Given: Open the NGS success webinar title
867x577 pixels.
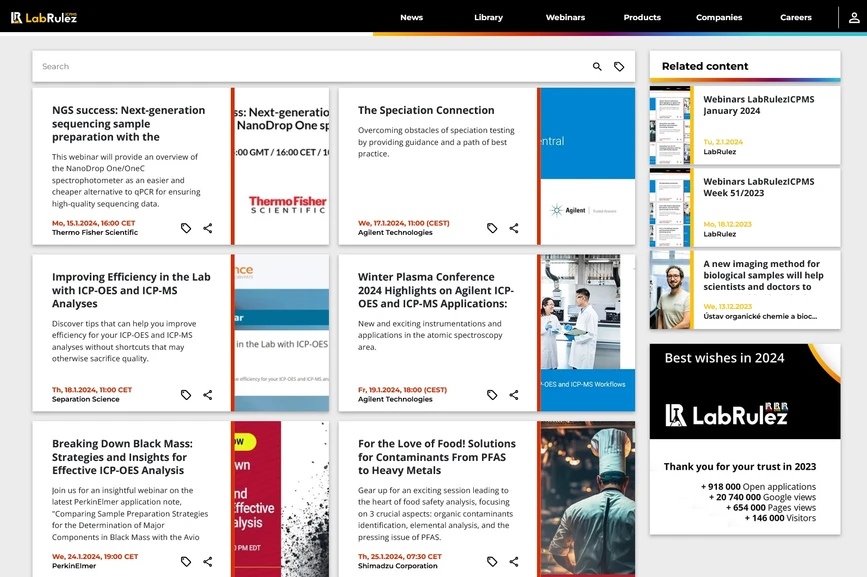Looking at the screenshot, I should [x=128, y=123].
